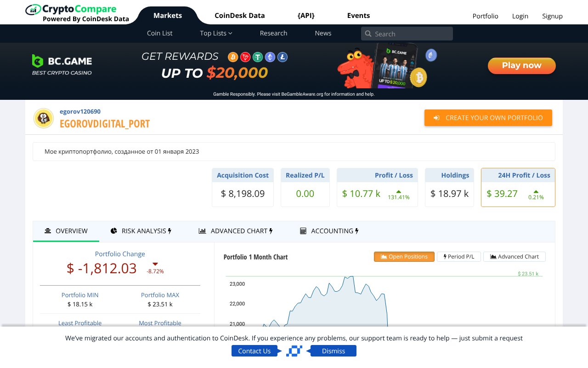Screen dimensions: 588x368
Task: Expand the 24H Profit / Loss card
Action: (x=518, y=187)
